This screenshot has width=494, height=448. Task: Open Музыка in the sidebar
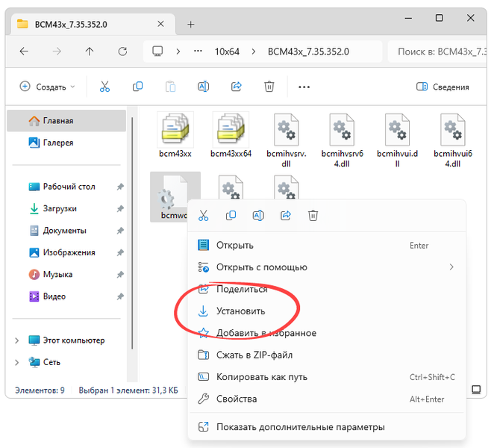[66, 275]
